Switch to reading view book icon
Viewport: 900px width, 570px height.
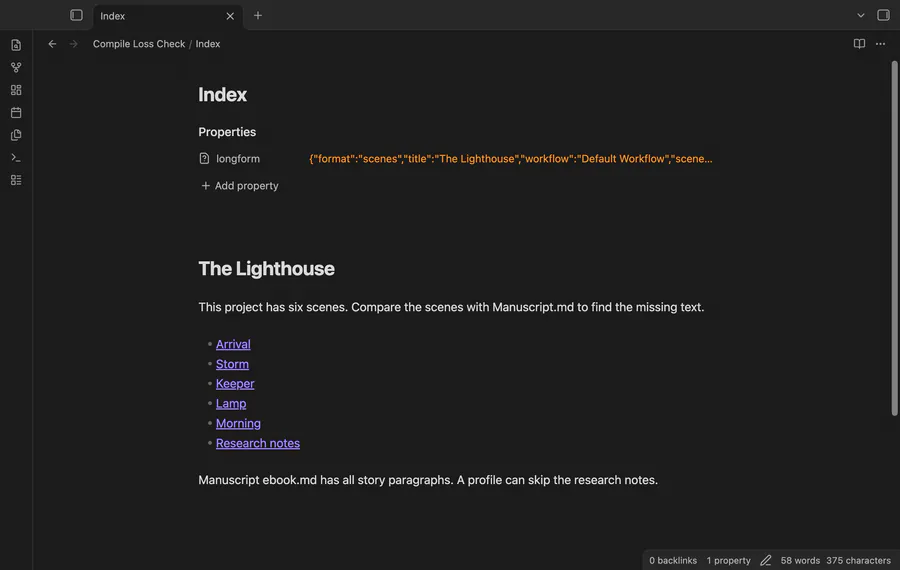pos(859,44)
